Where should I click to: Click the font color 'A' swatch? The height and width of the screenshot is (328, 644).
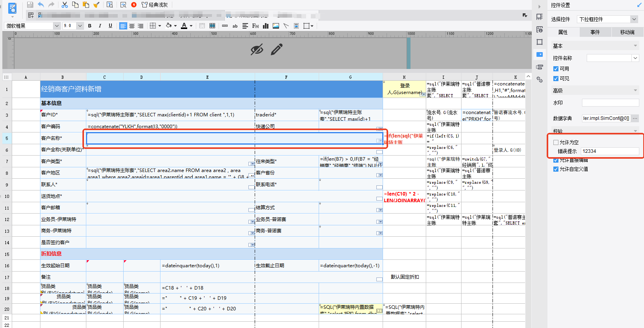[x=184, y=26]
